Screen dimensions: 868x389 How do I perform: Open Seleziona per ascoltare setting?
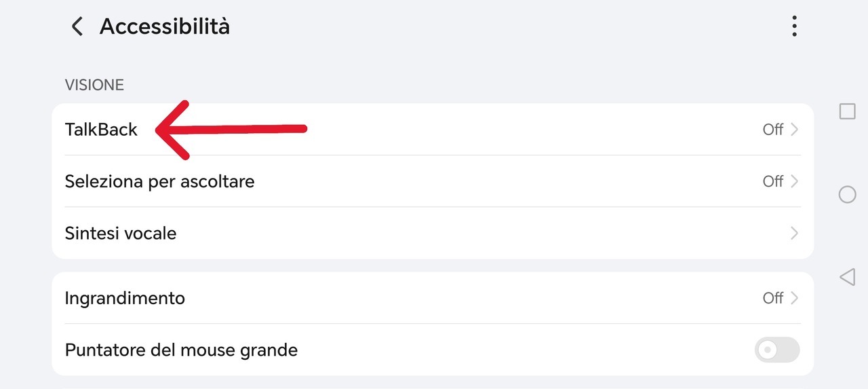[433, 181]
